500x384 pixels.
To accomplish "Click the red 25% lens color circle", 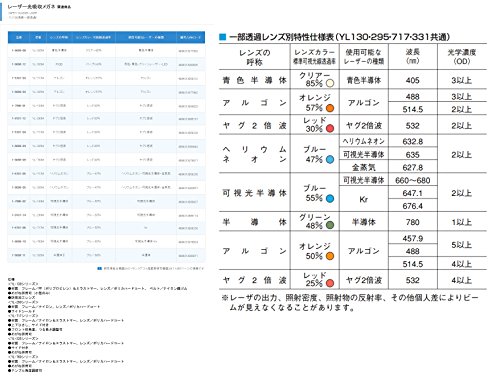I will coord(330,283).
